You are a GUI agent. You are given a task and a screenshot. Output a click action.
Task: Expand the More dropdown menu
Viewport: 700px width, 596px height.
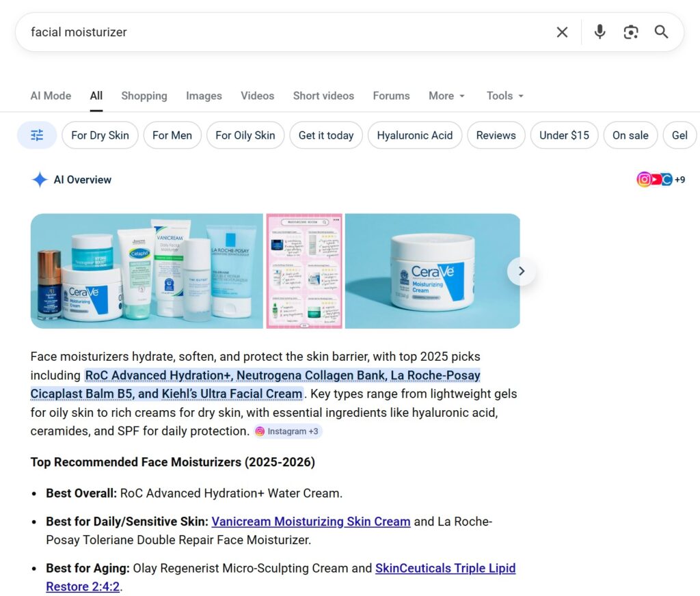(446, 96)
